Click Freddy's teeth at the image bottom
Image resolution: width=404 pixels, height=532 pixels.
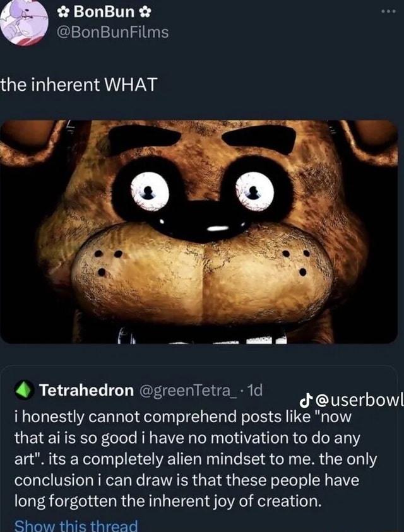[x=252, y=340]
